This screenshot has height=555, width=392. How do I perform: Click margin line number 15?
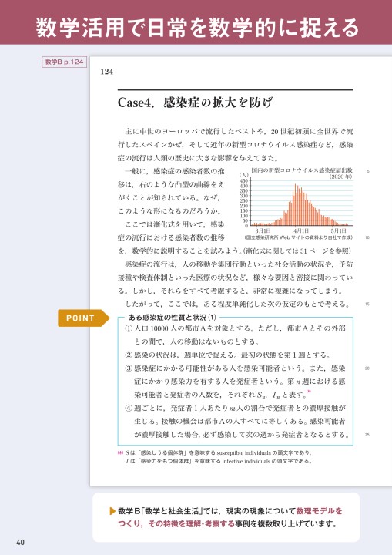coord(367,304)
